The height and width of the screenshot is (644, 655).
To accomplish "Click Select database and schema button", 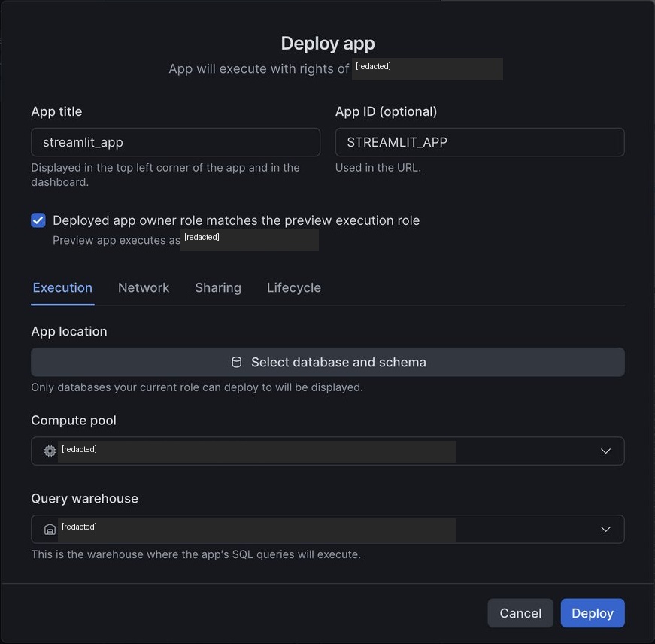I will (x=328, y=362).
